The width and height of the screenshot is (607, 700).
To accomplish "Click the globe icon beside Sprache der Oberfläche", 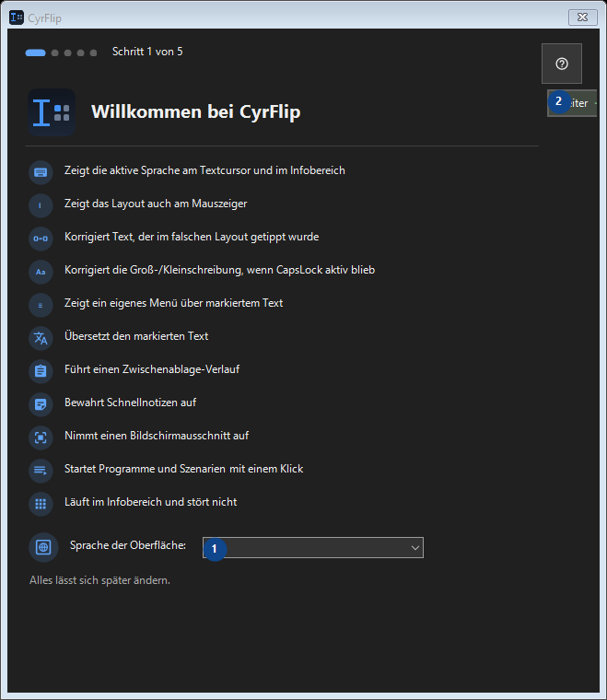I will 43,547.
